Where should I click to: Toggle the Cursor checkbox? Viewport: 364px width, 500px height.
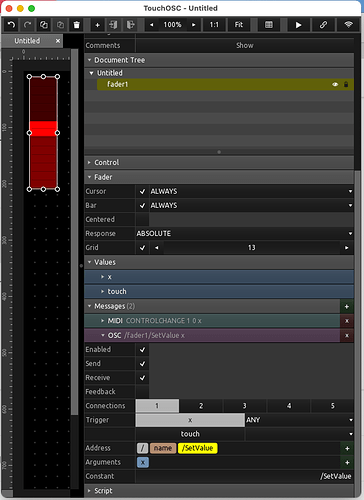(x=142, y=191)
